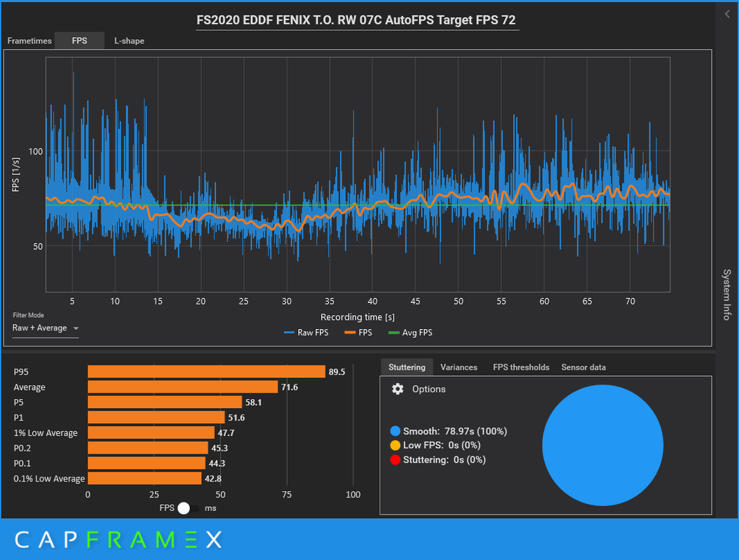The width and height of the screenshot is (739, 560).
Task: Click the Low FPS: 0s (0%) text
Action: point(442,445)
